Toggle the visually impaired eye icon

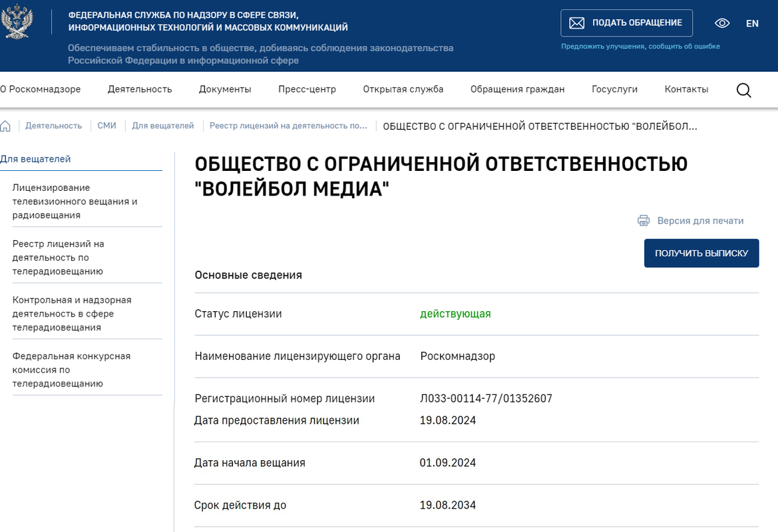(x=722, y=23)
